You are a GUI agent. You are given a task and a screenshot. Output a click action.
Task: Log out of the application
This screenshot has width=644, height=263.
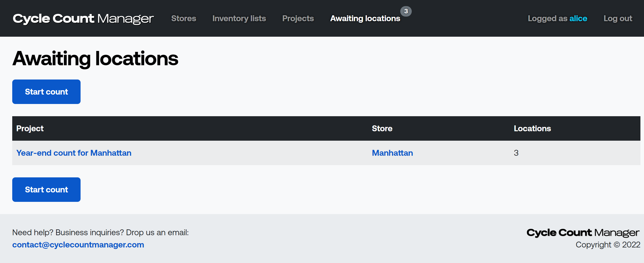[618, 18]
